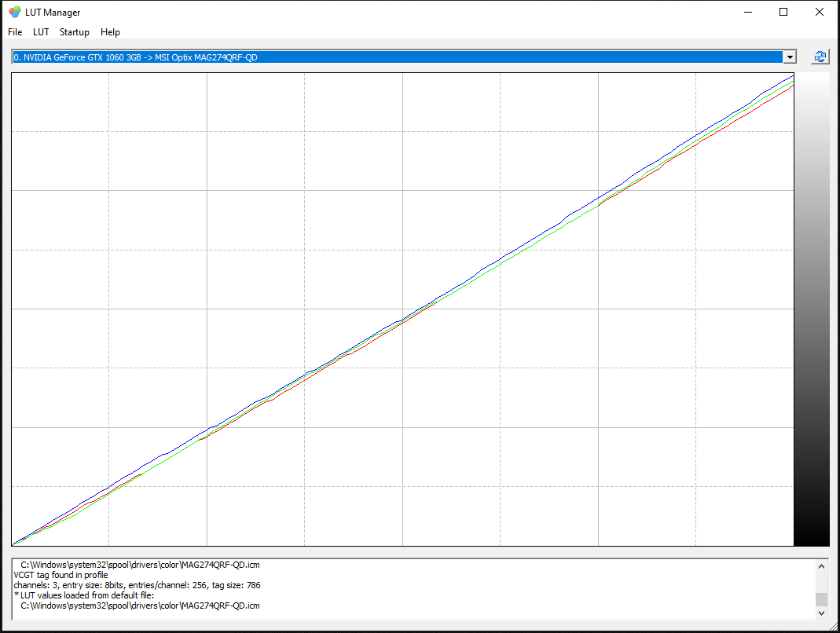Viewport: 840px width, 633px height.
Task: Click the grayscale gradient bar beside graph
Action: click(812, 309)
